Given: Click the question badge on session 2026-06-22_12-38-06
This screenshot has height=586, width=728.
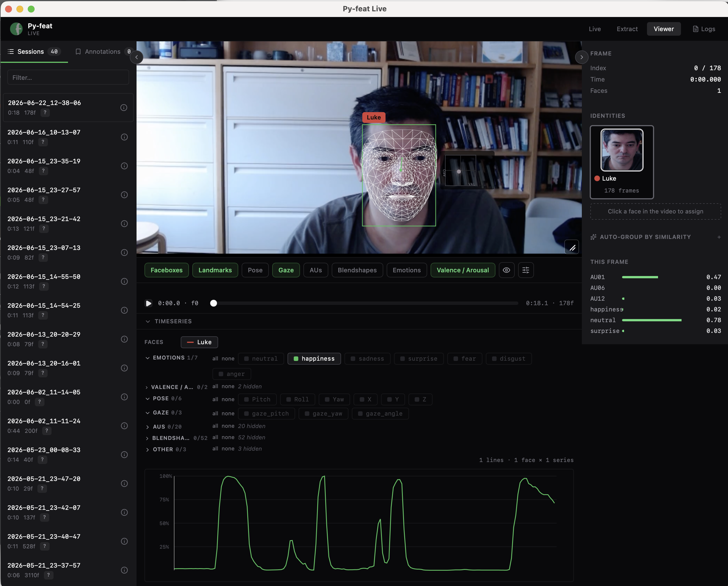Looking at the screenshot, I should [x=45, y=112].
